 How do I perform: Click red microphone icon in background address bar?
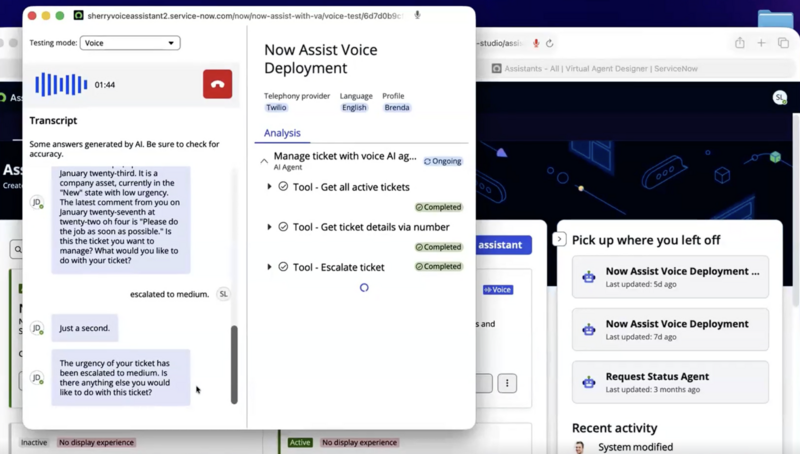[536, 43]
